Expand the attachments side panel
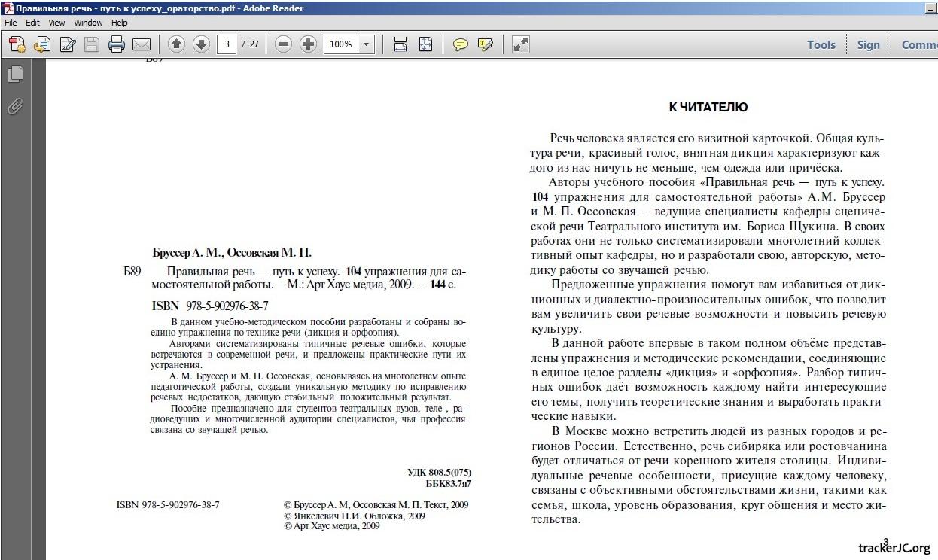The width and height of the screenshot is (938, 560). (x=15, y=106)
